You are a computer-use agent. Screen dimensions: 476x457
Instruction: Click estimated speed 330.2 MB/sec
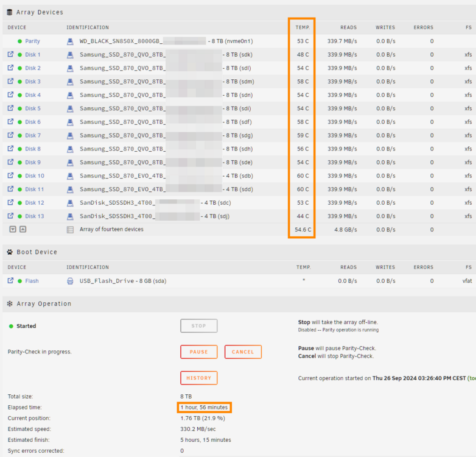click(x=198, y=429)
